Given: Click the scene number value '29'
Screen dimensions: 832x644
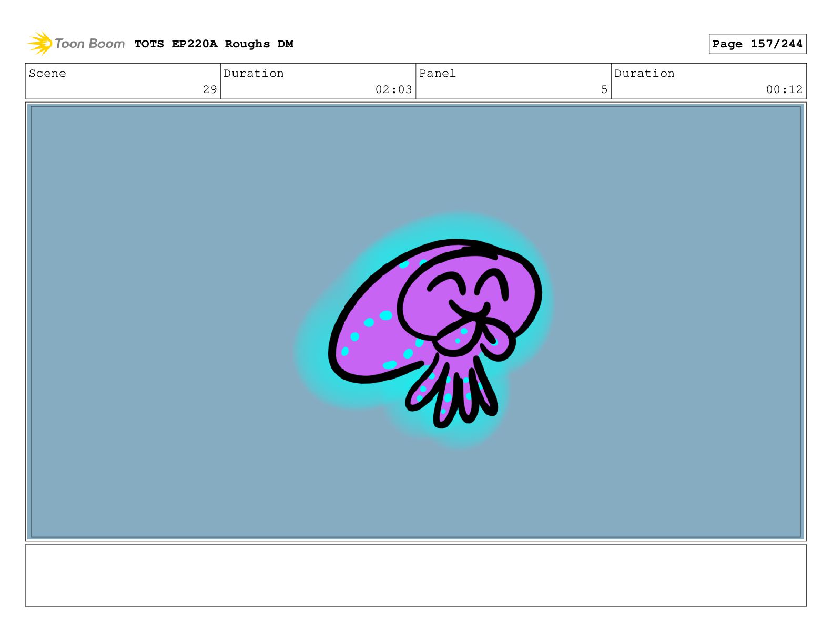Looking at the screenshot, I should 210,89.
